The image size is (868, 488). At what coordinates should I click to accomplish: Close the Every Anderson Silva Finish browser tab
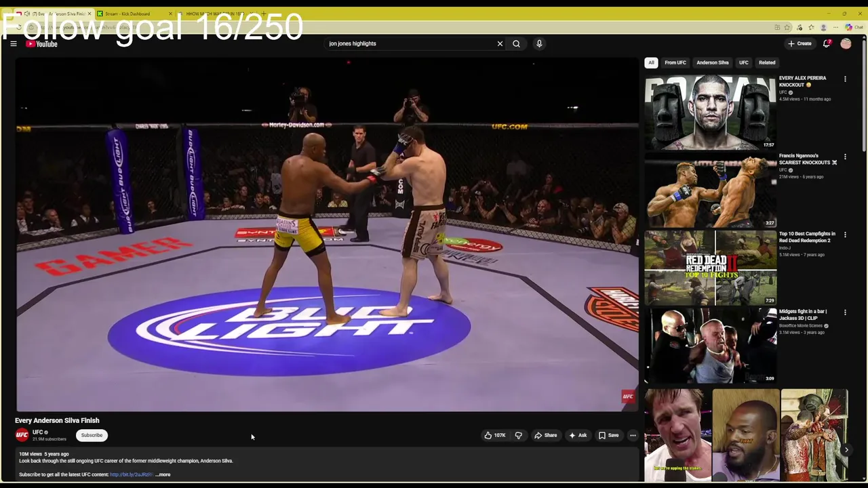pyautogui.click(x=90, y=14)
